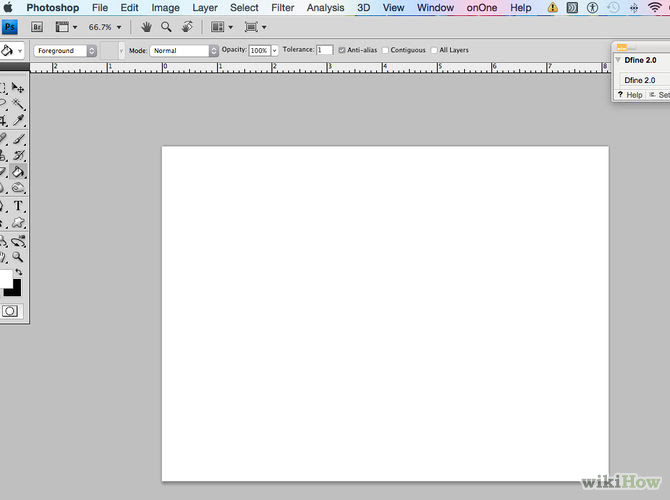Open the Foreground fill source dropdown

65,51
